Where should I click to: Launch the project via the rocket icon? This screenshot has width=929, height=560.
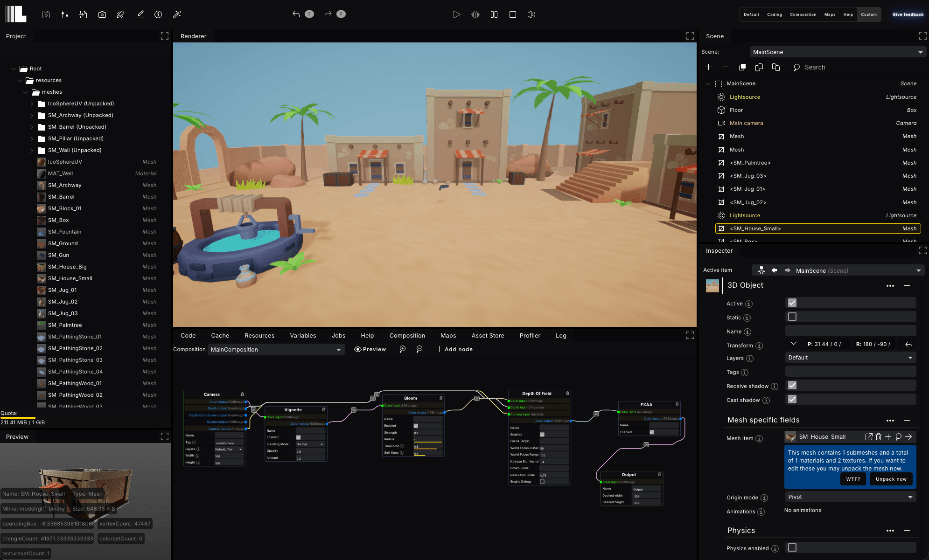tap(120, 14)
